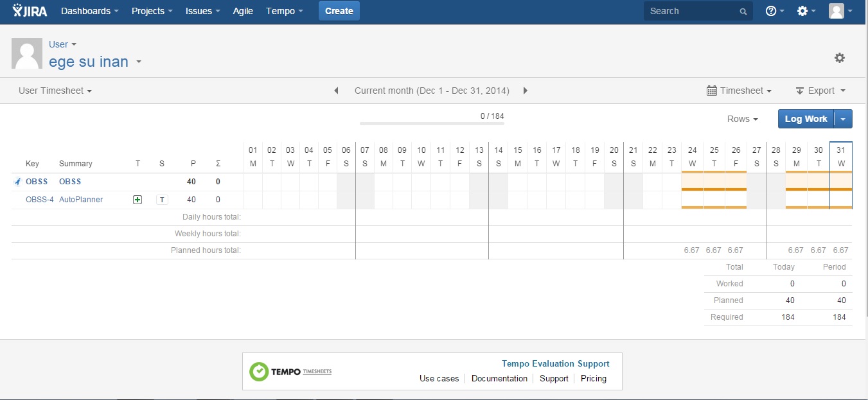
Task: Open the timesheet settings gear icon
Action: pyautogui.click(x=840, y=58)
